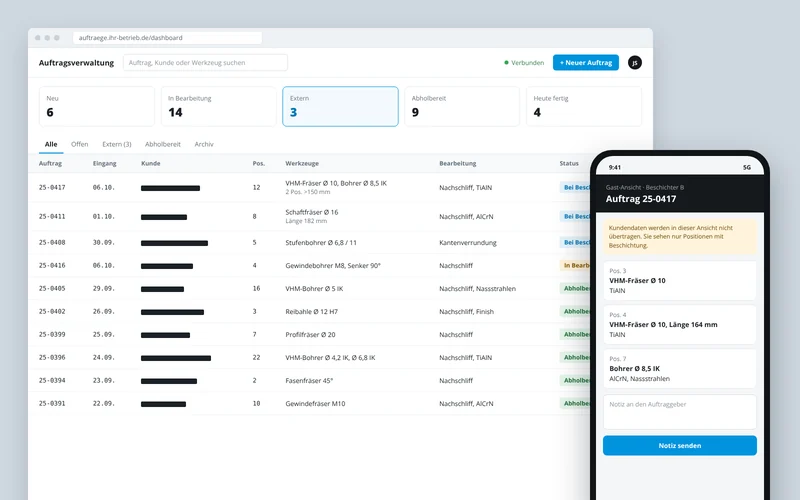Click the Notiz senden button on phone

(680, 445)
